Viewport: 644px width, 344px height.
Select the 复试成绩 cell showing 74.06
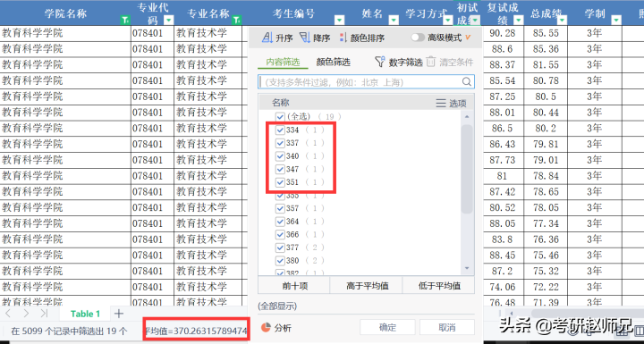pyautogui.click(x=503, y=287)
